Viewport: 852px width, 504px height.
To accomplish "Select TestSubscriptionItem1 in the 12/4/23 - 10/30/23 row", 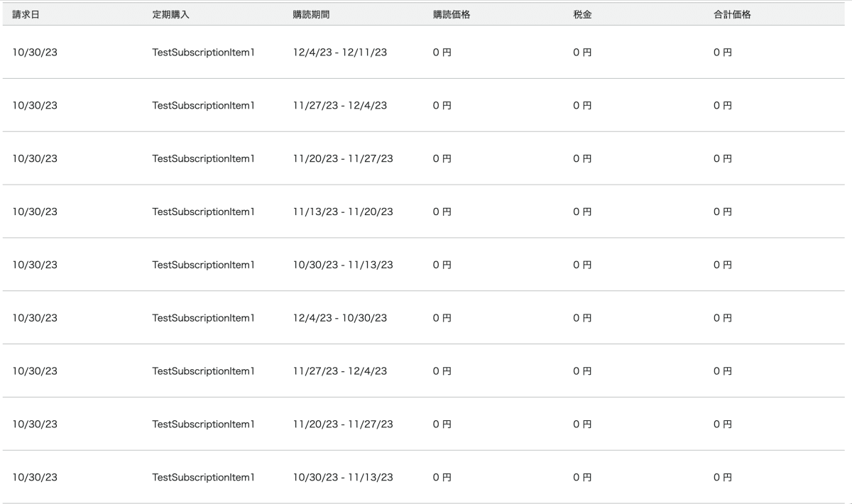I will [204, 318].
